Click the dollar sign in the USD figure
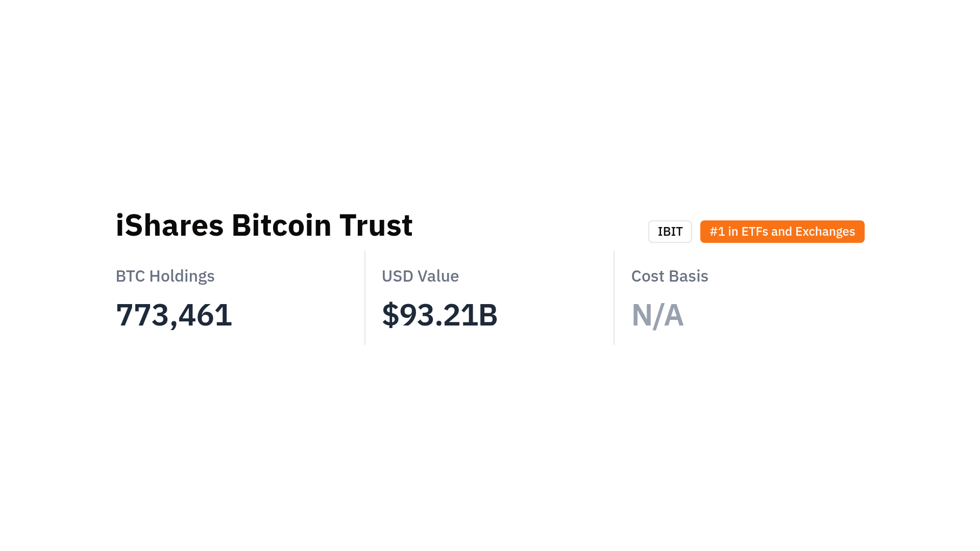The height and width of the screenshot is (551, 980). [390, 315]
